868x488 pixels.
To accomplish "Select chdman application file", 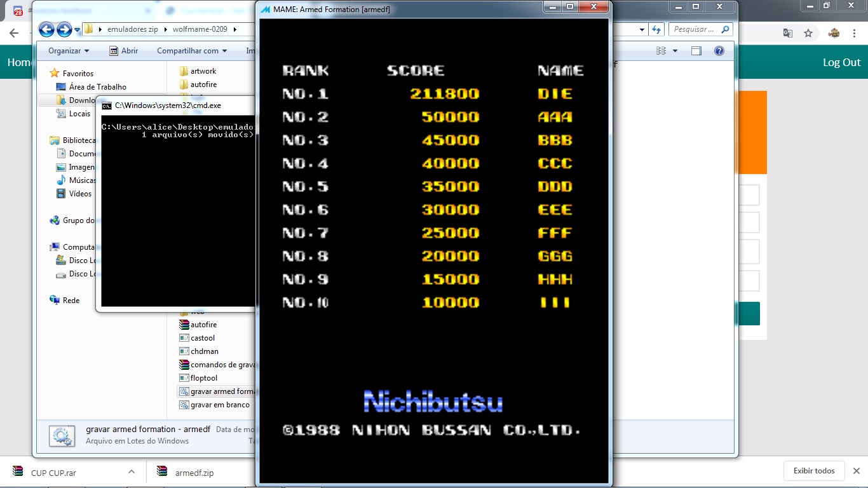I will point(198,351).
